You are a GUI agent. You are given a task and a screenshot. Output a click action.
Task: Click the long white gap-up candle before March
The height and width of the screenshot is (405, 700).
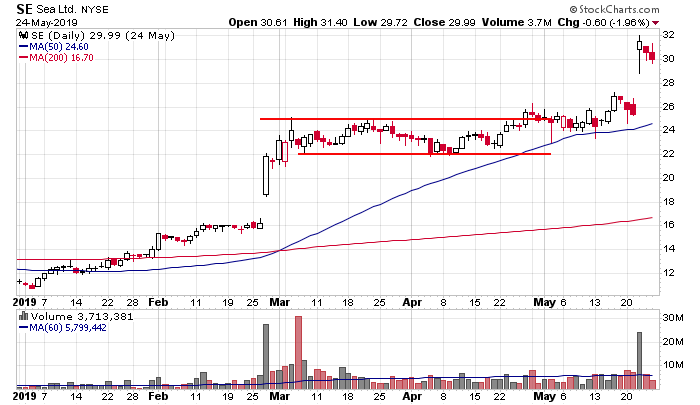click(x=266, y=175)
